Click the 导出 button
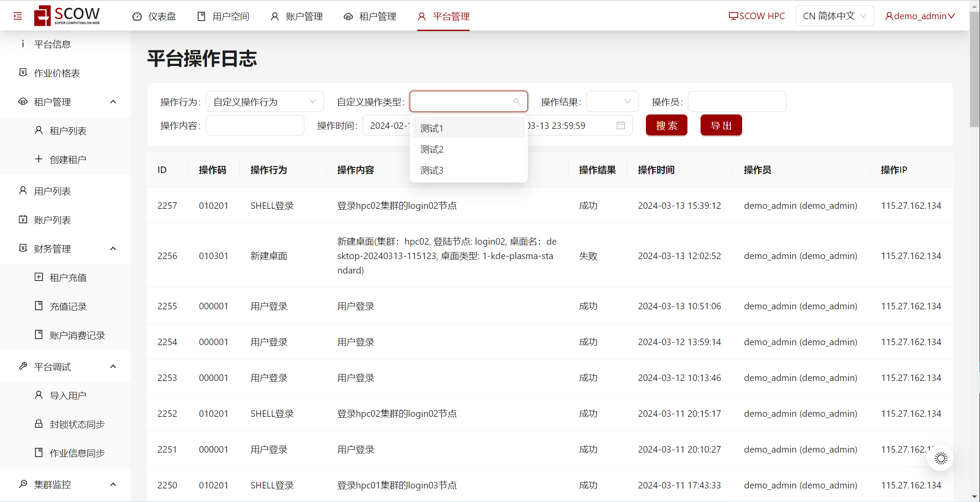This screenshot has width=980, height=502. pos(721,125)
